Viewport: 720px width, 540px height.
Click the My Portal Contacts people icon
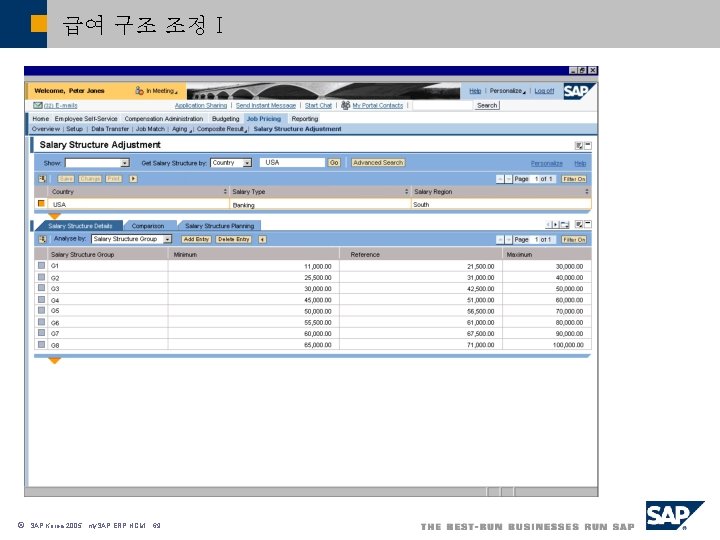coord(345,105)
